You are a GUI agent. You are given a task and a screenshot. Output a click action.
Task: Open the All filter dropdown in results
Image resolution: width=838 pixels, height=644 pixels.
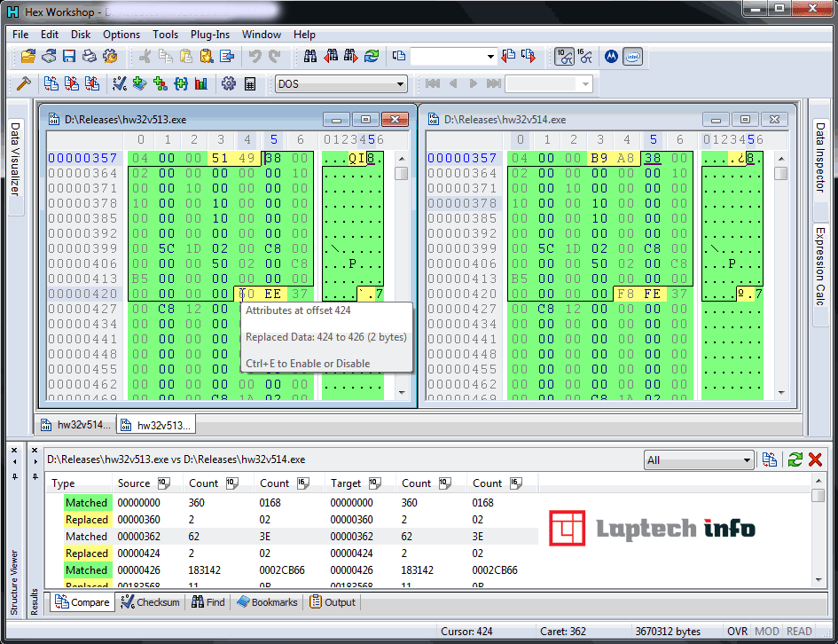699,460
